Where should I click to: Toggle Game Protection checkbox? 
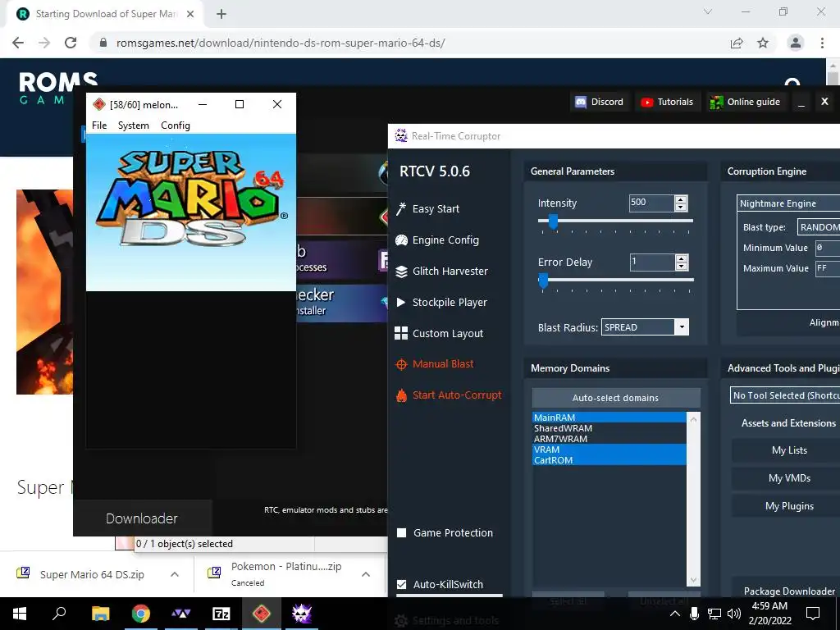401,532
